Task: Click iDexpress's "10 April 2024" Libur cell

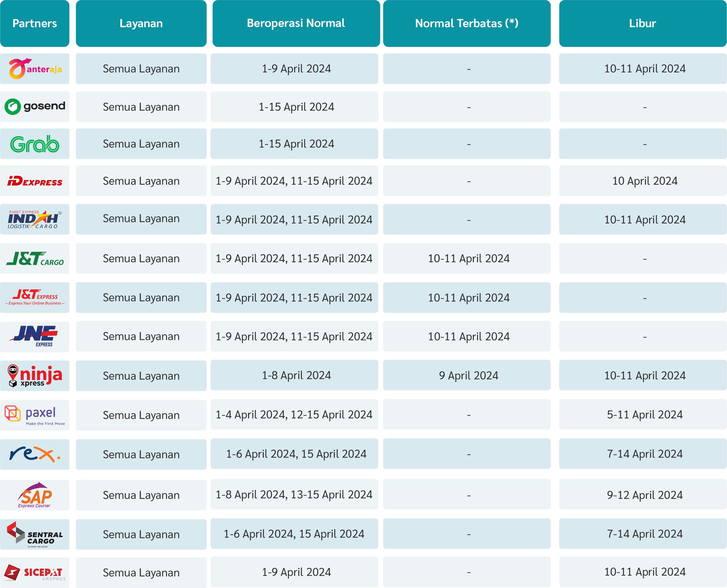Action: (643, 181)
